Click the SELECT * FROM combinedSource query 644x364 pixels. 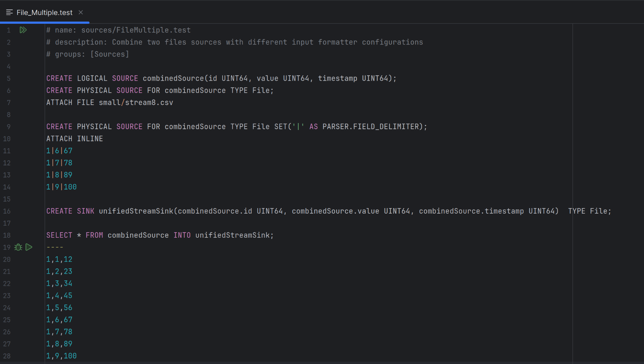160,235
